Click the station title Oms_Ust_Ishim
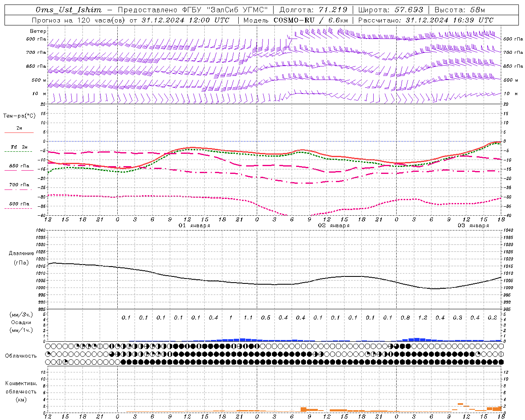Viewport: 525px width, 420px height. (68, 10)
